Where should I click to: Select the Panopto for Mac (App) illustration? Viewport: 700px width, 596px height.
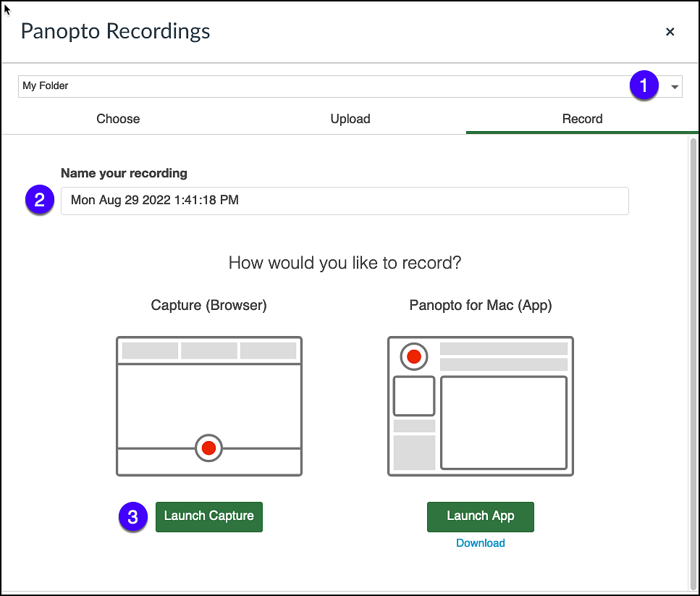click(x=480, y=406)
